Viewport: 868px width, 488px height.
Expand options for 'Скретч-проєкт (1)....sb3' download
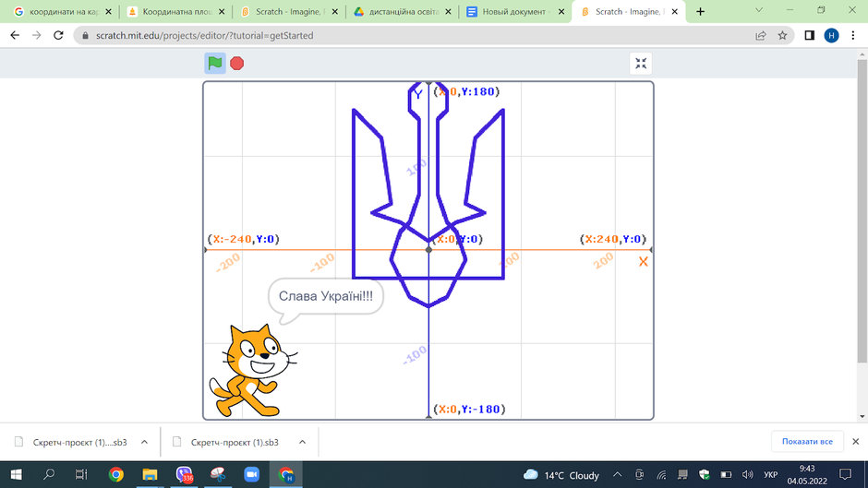click(144, 442)
